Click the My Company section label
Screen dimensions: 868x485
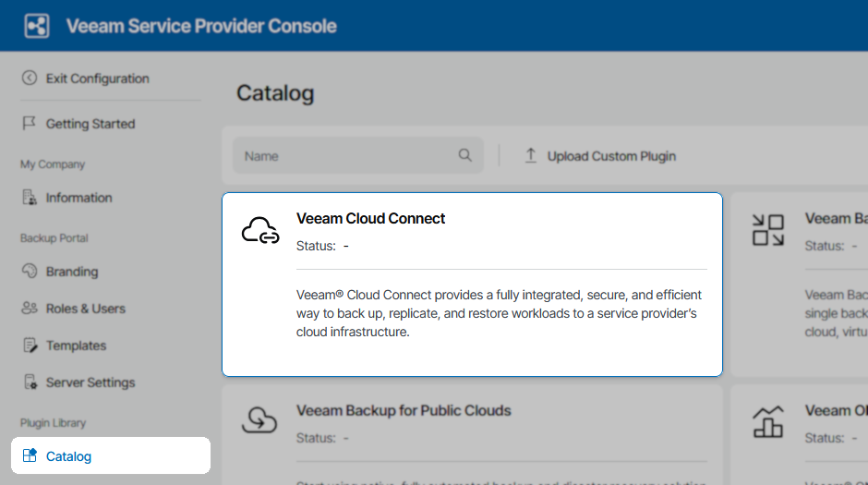click(53, 164)
